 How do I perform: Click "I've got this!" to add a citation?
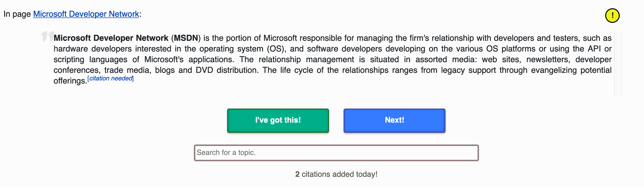(278, 120)
